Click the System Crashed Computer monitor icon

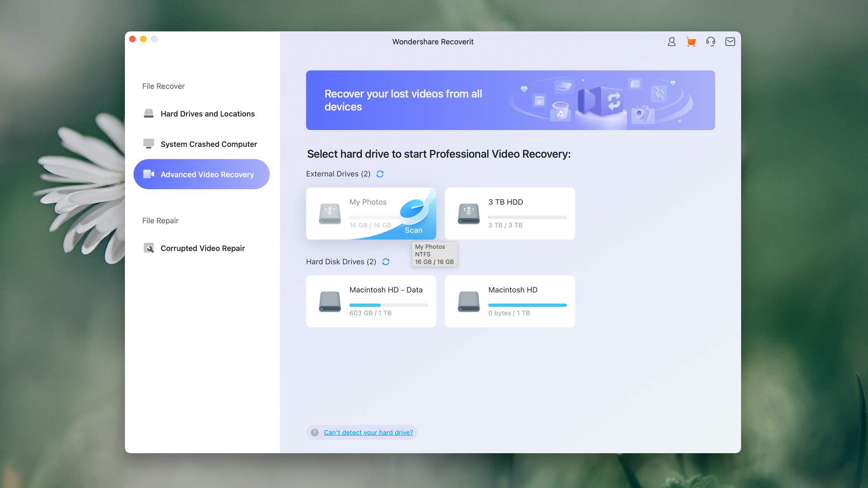coord(149,144)
